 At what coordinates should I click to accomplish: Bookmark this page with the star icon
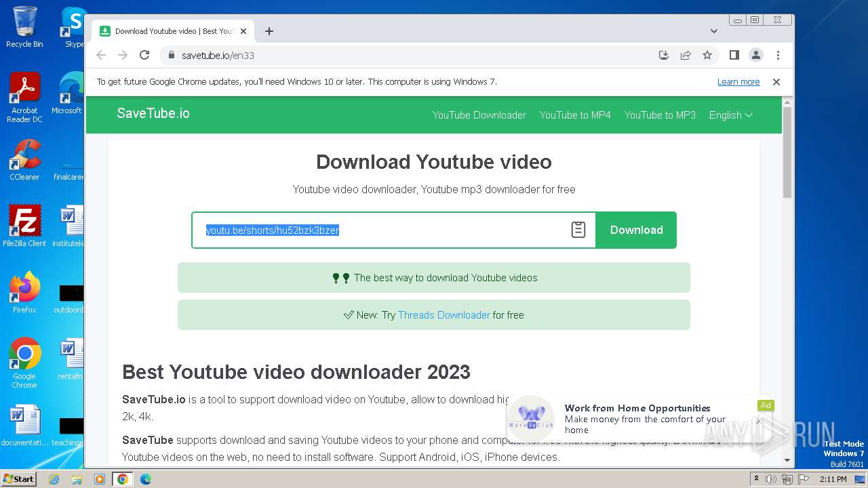(x=707, y=55)
